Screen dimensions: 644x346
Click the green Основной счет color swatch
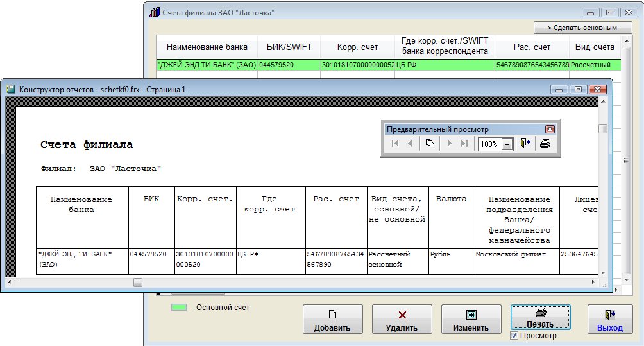(179, 308)
